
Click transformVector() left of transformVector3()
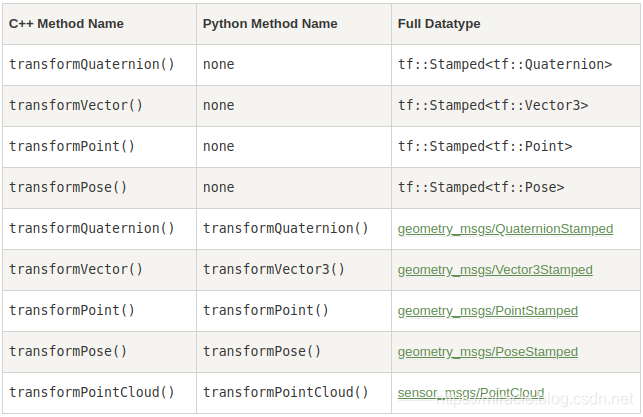75,269
